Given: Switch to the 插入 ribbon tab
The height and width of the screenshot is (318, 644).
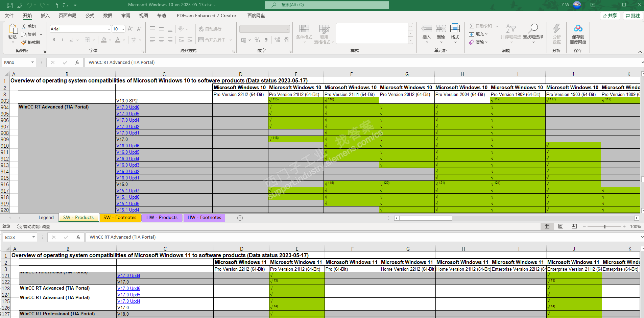Looking at the screenshot, I should point(45,16).
